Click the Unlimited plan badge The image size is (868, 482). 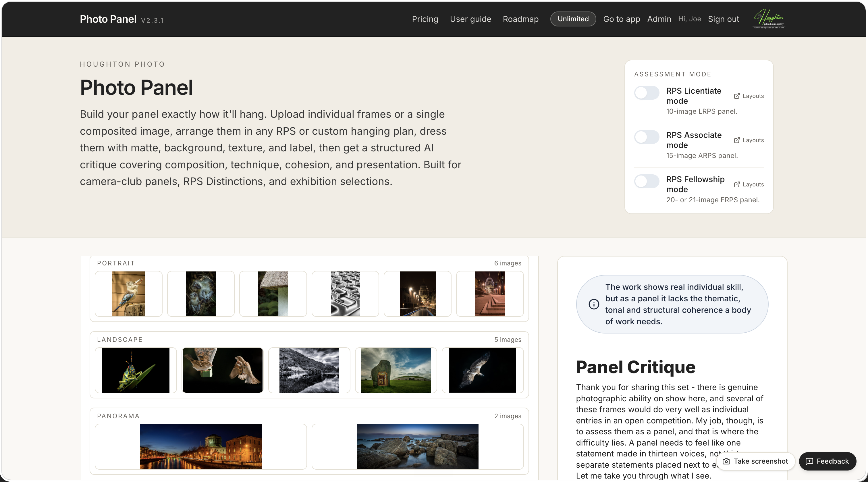point(573,19)
